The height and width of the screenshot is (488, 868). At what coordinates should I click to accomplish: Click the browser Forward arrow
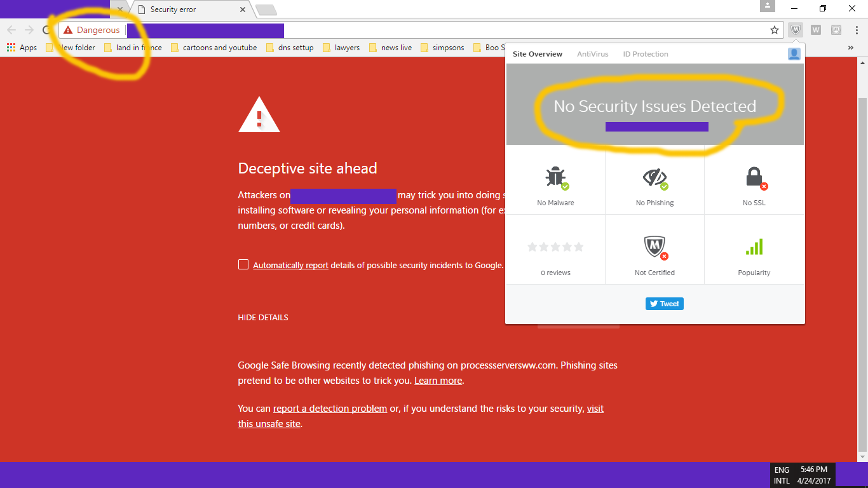29,30
